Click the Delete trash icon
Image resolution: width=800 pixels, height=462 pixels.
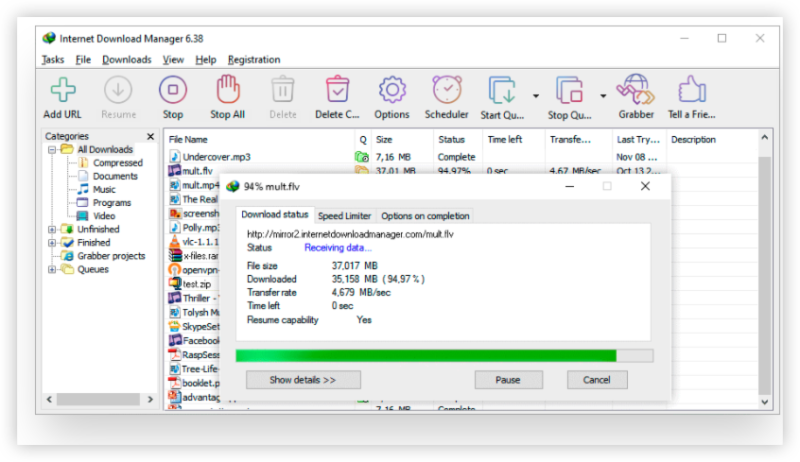(283, 90)
